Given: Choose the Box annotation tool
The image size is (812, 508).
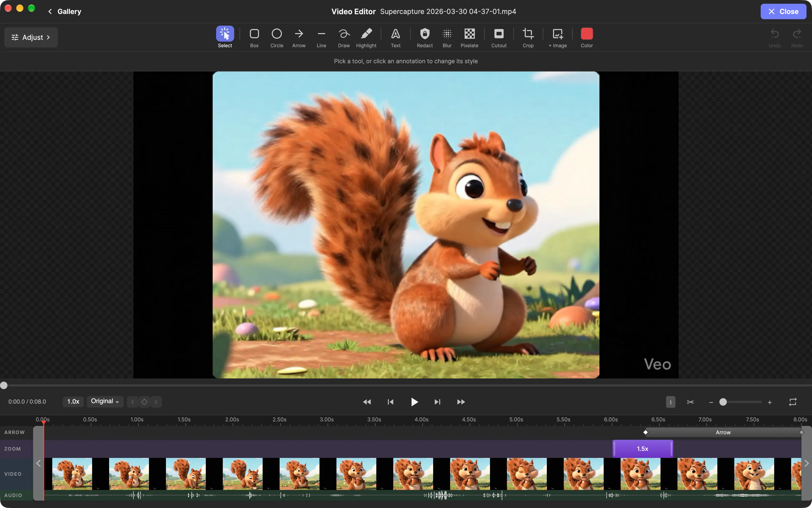Looking at the screenshot, I should 254,37.
